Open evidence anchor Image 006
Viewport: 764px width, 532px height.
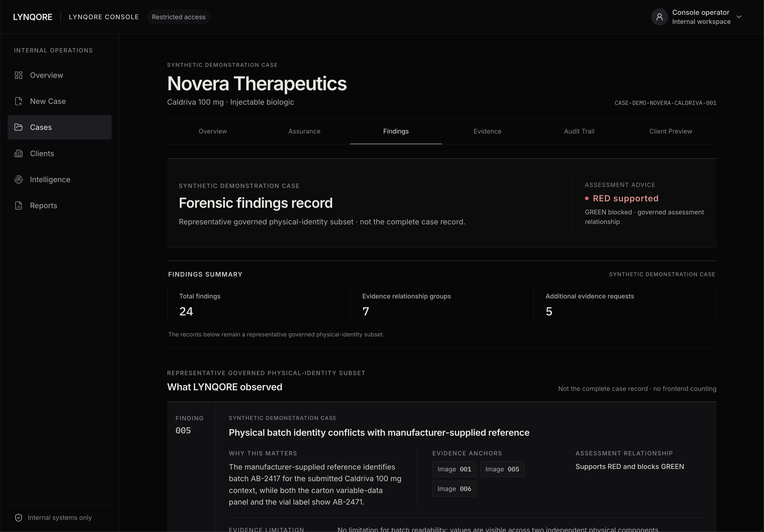point(454,489)
